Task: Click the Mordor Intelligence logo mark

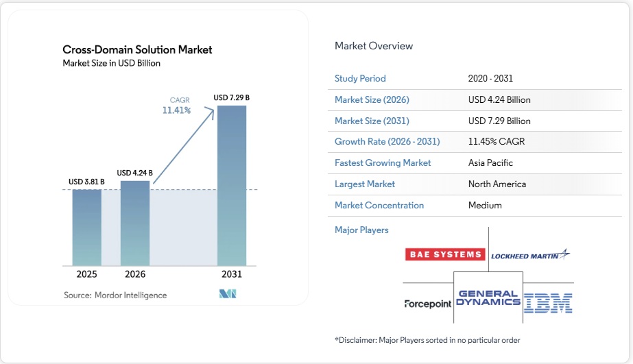Action: (x=228, y=294)
